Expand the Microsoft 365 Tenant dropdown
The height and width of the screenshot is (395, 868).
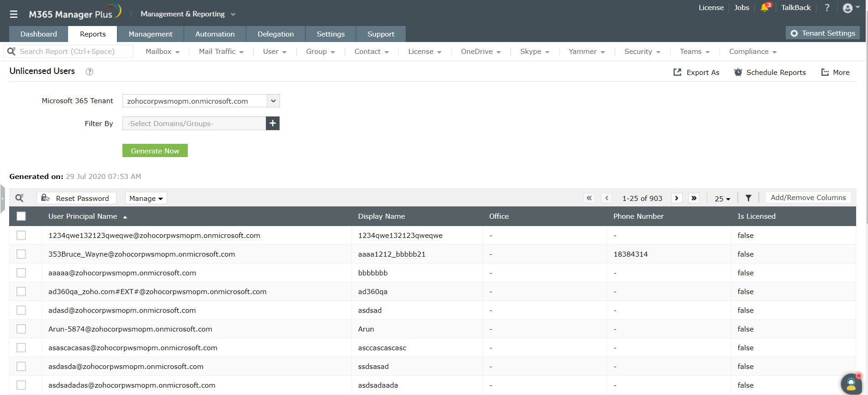273,101
